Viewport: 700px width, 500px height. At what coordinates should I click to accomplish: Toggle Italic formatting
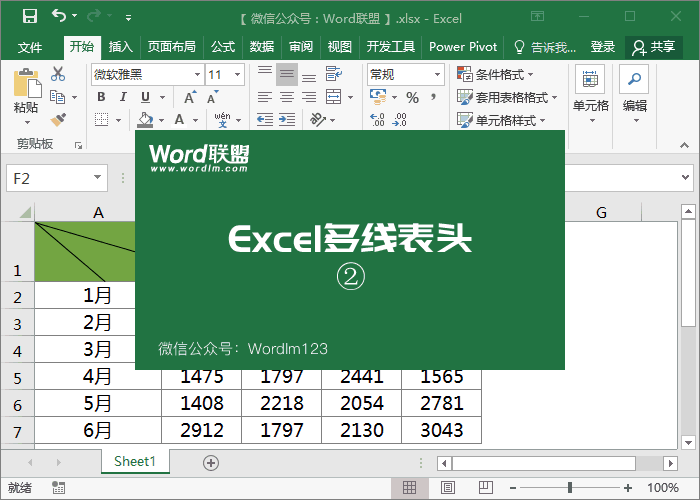tap(123, 97)
